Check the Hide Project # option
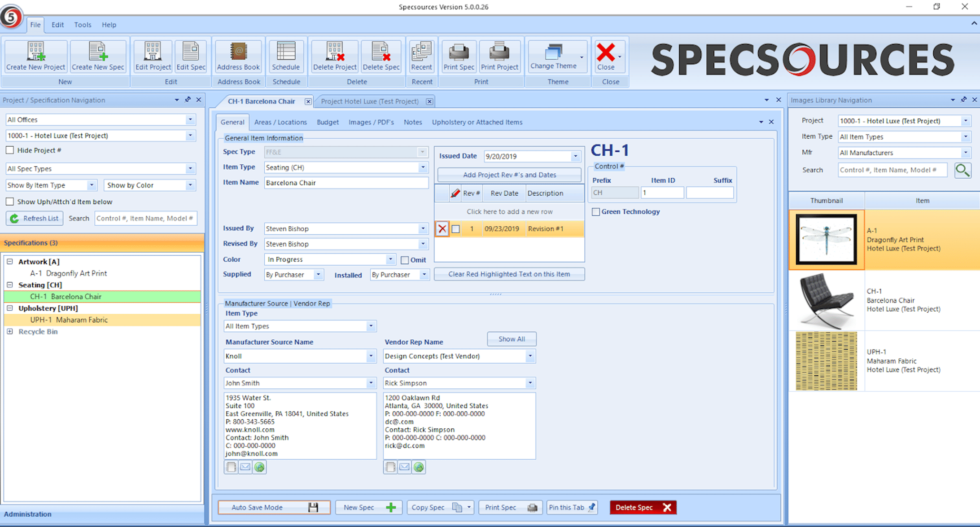This screenshot has height=527, width=980. point(10,150)
